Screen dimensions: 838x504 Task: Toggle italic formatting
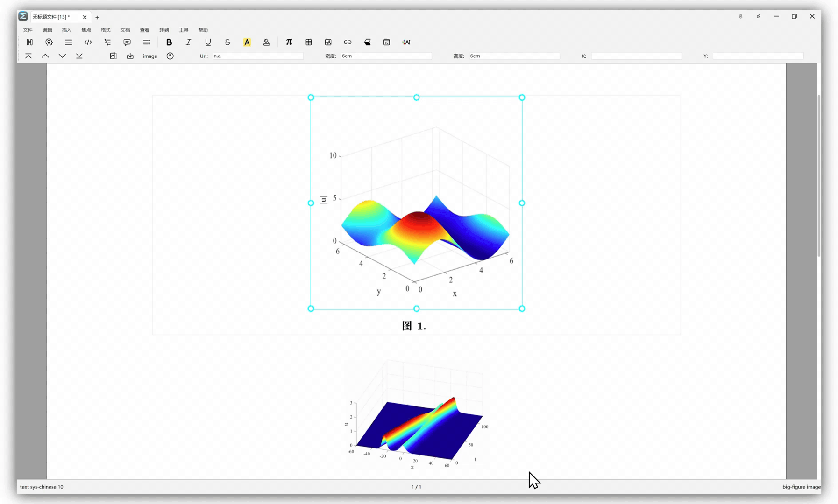tap(188, 42)
